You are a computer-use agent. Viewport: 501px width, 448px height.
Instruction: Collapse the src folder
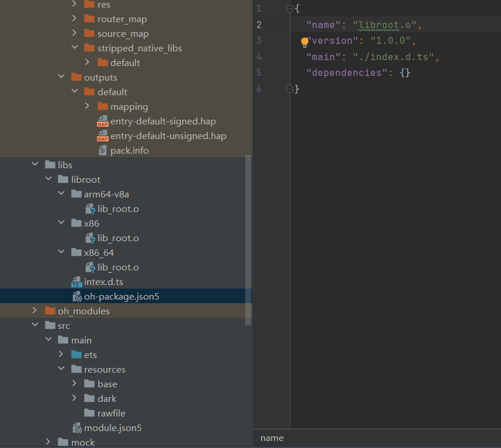point(35,325)
